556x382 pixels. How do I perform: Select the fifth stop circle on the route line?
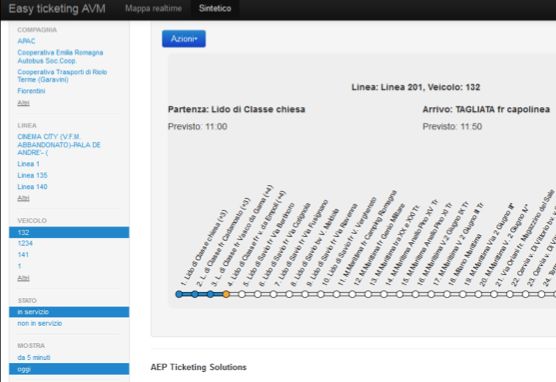(x=242, y=294)
